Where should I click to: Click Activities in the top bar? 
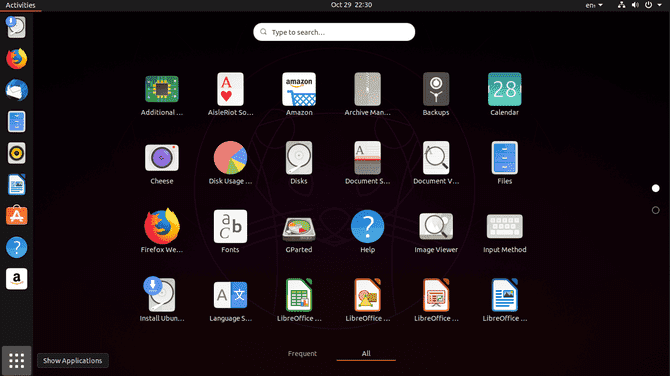click(x=20, y=5)
